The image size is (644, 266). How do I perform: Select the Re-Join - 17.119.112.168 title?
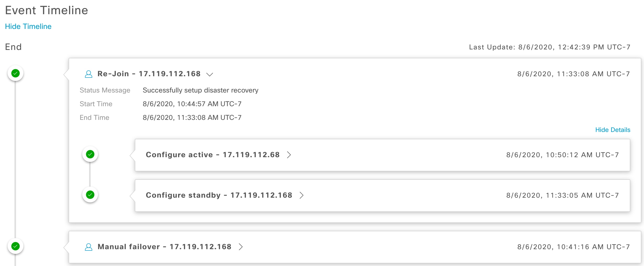149,74
